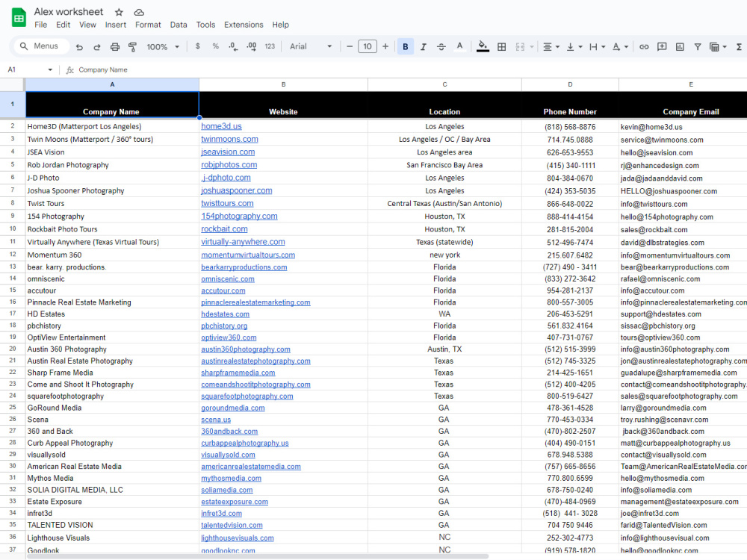Click the Functions sigma icon
747x560 pixels.
[739, 46]
